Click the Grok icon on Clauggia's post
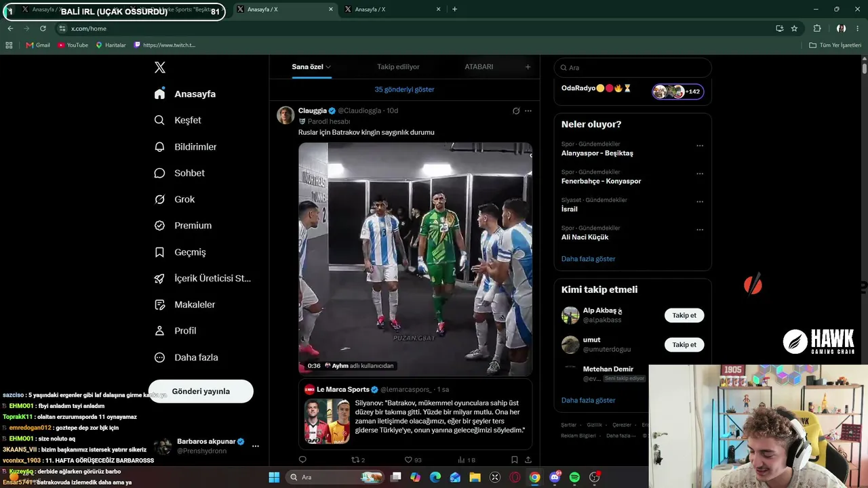The image size is (868, 488). [x=516, y=111]
